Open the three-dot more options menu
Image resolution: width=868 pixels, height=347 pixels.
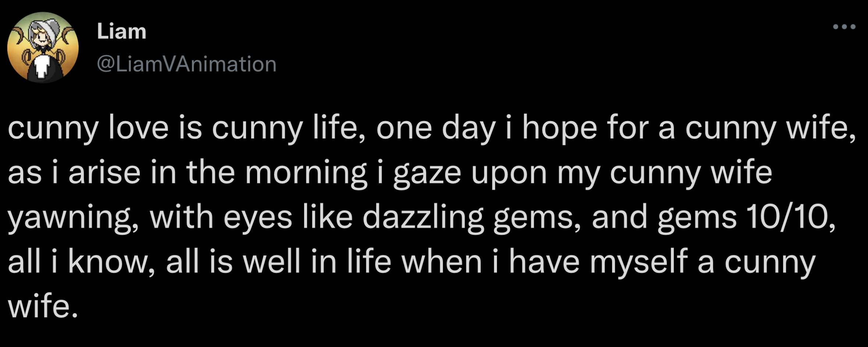(x=844, y=27)
